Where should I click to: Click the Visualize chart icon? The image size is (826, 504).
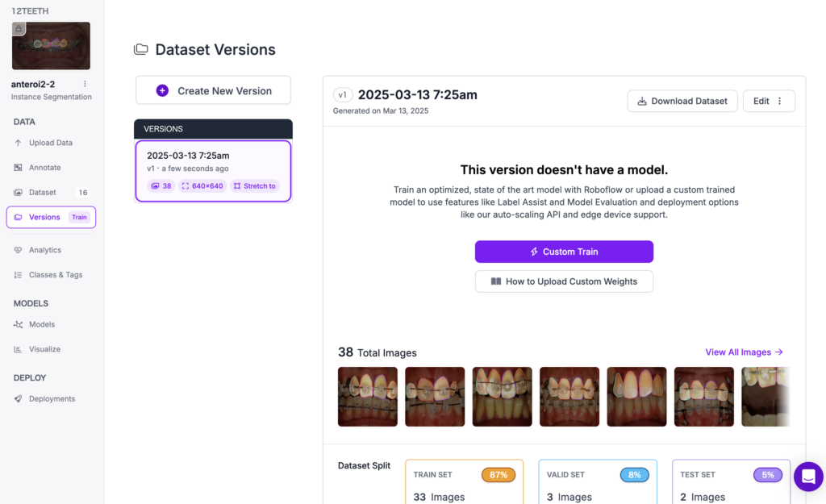(19, 349)
